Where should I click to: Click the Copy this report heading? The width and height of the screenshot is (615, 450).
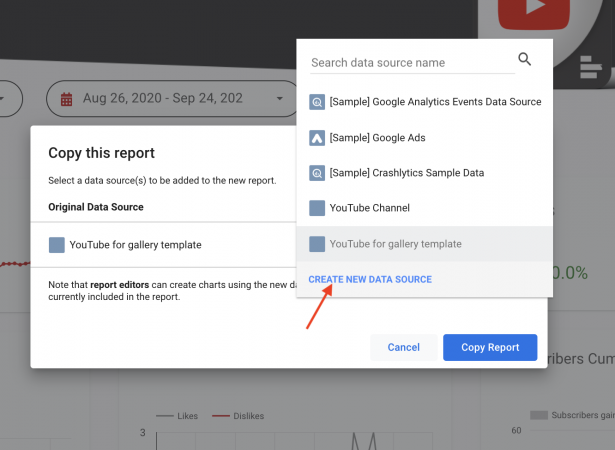click(102, 153)
